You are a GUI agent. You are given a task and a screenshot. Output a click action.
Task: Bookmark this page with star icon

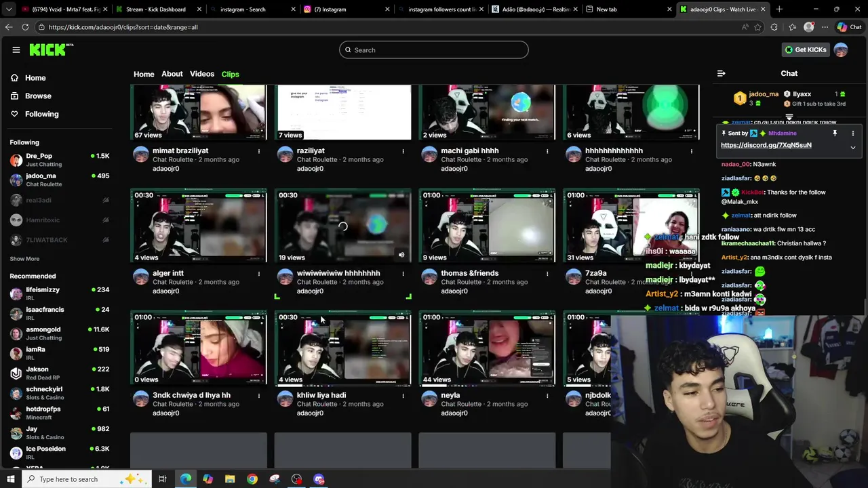point(758,27)
